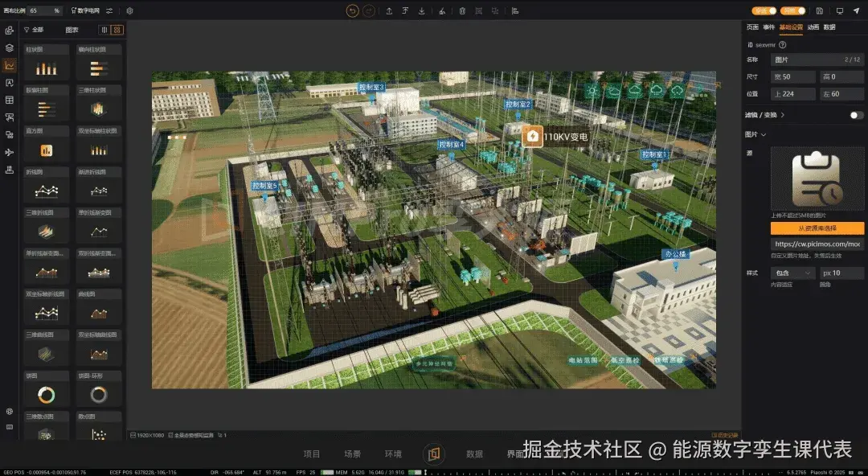Toggle the second orange switch in top bar
This screenshot has height=476, width=868.
click(x=792, y=10)
